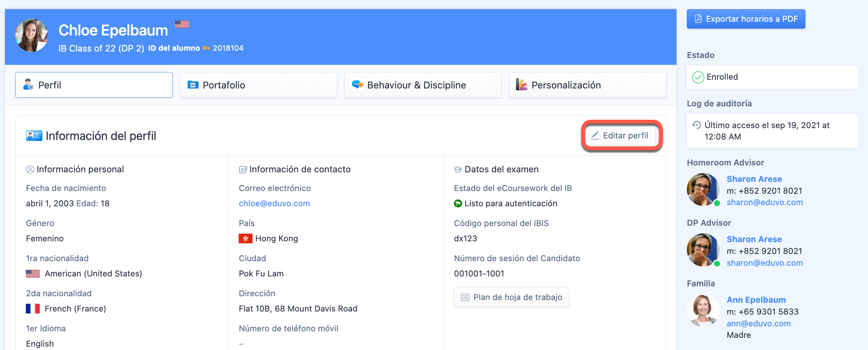Click the French flag icon
Viewport: 868px width, 350px height.
coord(33,309)
